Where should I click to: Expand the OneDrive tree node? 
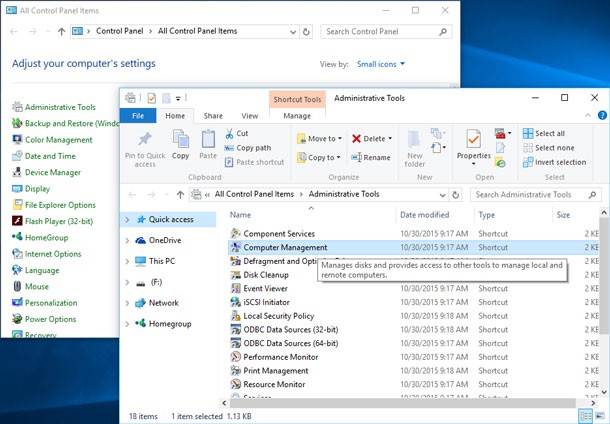tap(127, 241)
